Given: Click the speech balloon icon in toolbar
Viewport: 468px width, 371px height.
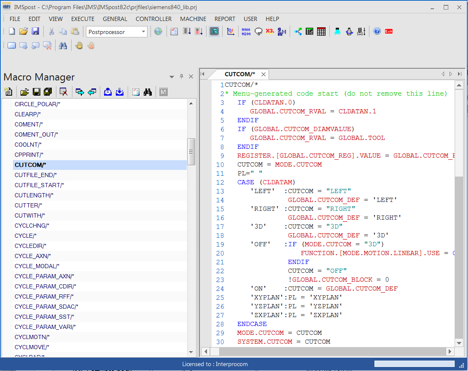Looking at the screenshot, I should point(258,31).
